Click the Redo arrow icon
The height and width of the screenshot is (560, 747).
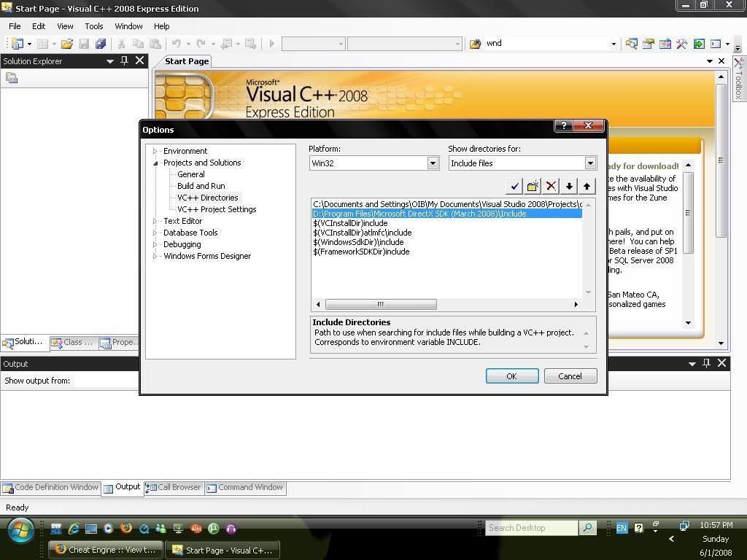(x=201, y=44)
